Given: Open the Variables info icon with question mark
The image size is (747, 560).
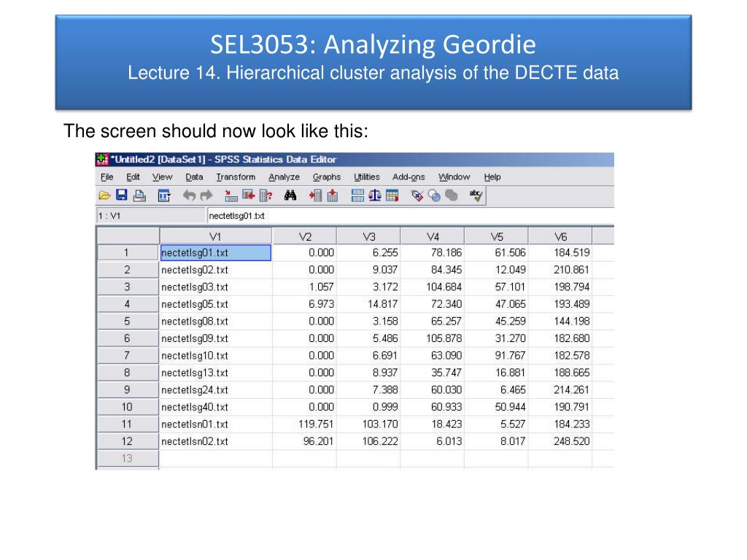Looking at the screenshot, I should tap(266, 195).
